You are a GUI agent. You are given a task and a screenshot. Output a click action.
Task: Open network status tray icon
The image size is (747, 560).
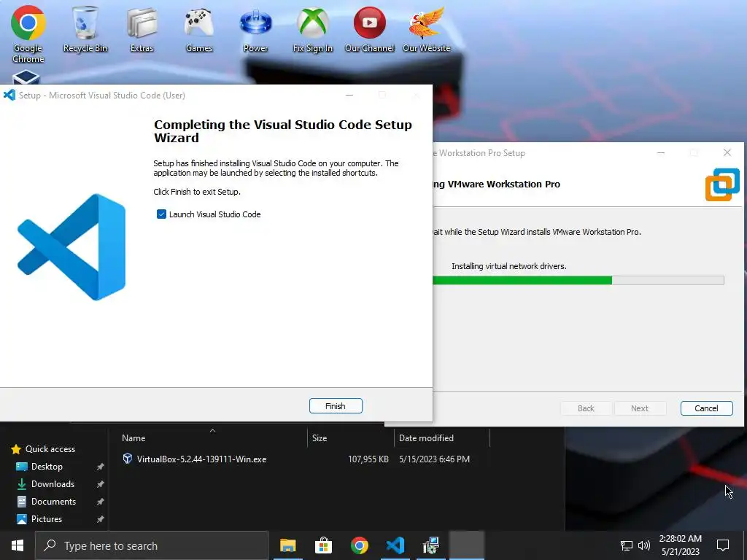[x=626, y=545]
